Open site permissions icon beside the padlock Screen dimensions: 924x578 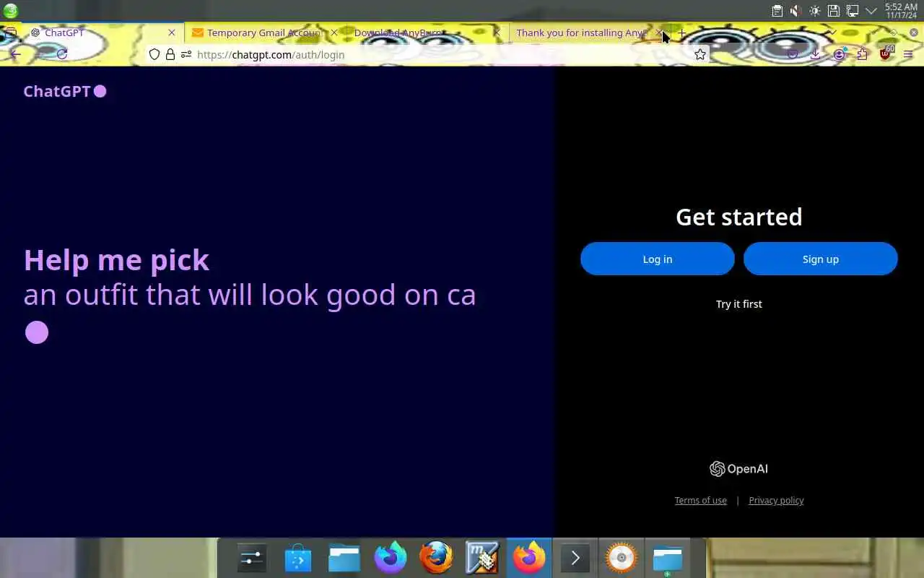pyautogui.click(x=186, y=54)
